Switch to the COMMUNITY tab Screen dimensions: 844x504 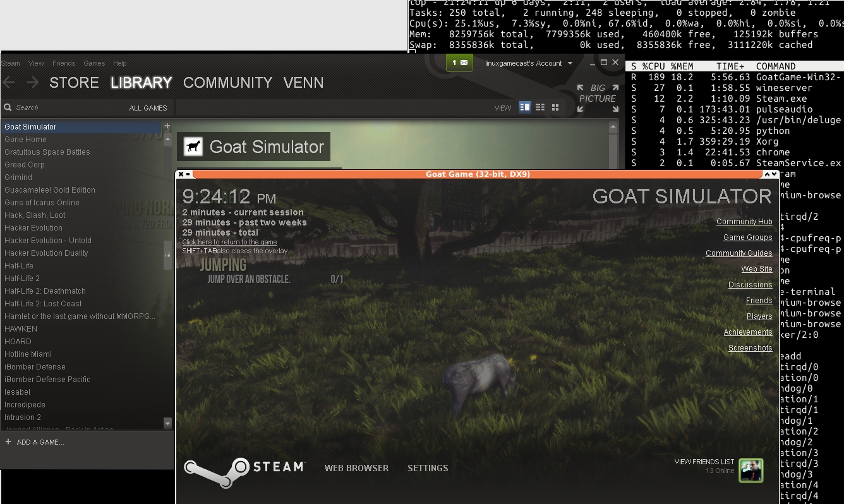pos(227,83)
